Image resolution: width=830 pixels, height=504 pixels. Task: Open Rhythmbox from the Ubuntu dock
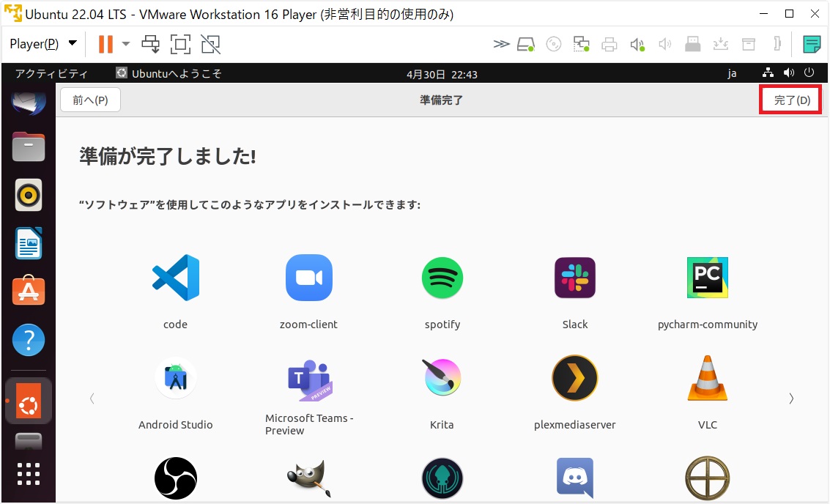pyautogui.click(x=29, y=196)
